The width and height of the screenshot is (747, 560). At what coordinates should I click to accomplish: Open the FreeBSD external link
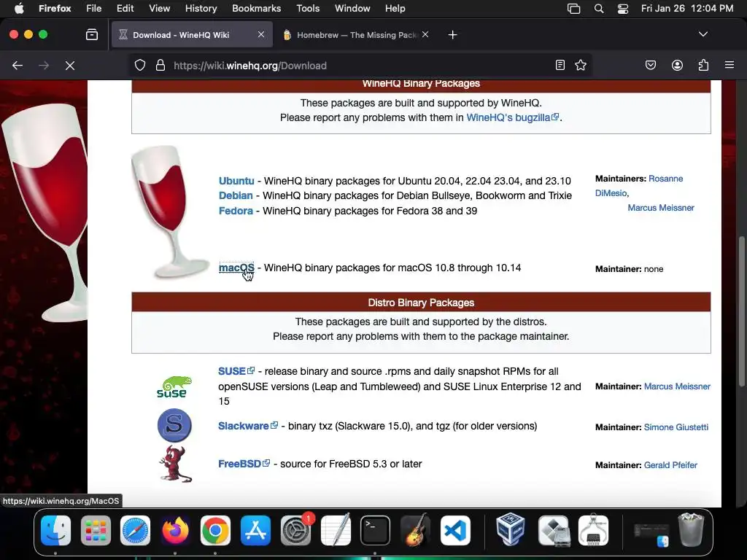click(x=244, y=464)
